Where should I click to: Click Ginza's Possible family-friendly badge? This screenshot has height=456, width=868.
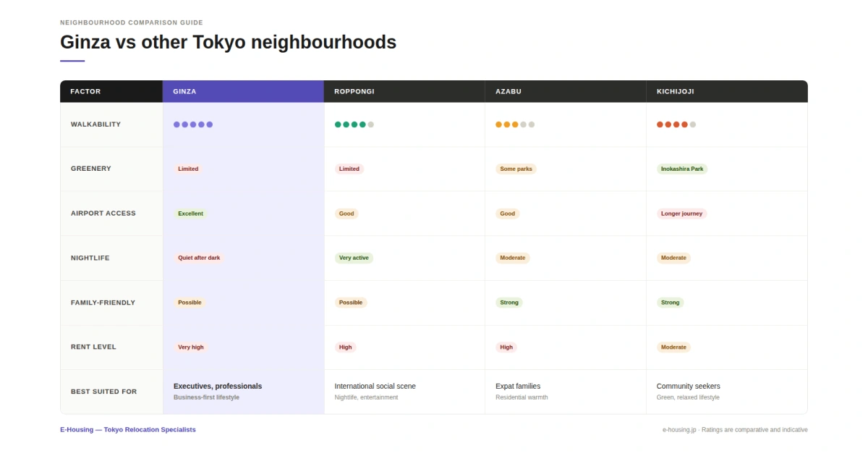pyautogui.click(x=190, y=303)
